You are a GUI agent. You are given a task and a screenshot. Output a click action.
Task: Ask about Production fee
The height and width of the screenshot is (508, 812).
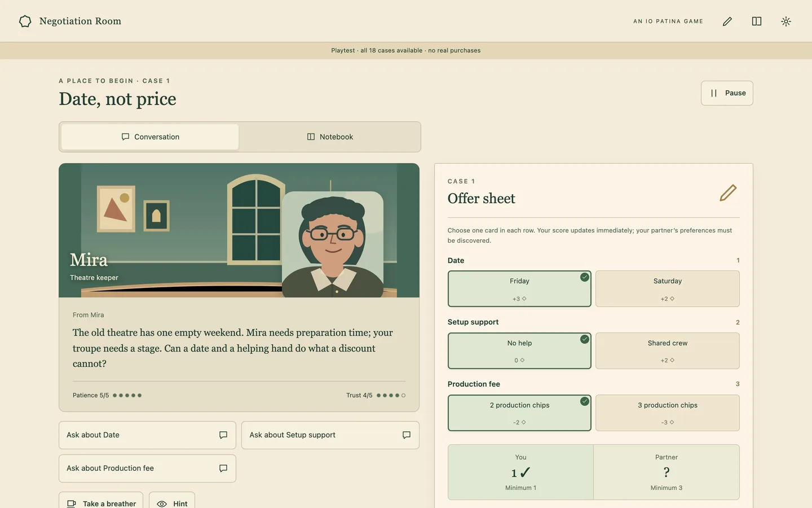[147, 468]
